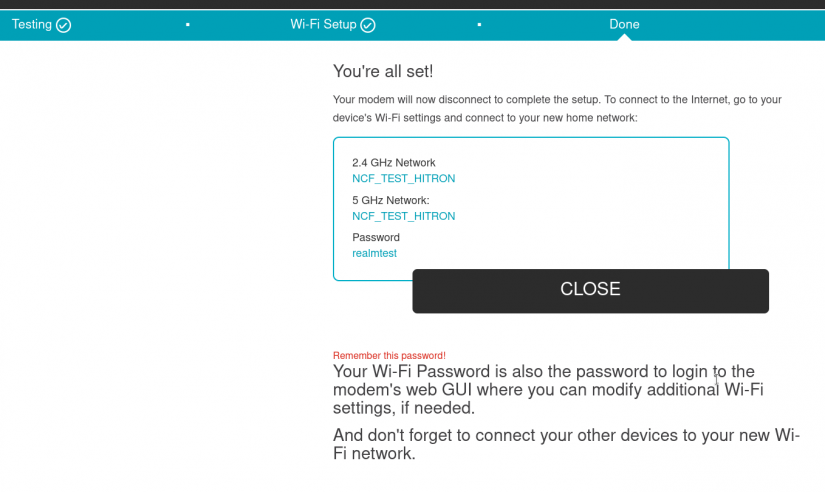825x492 pixels.
Task: Select the Wi-Fi Setup step label
Action: click(x=323, y=24)
